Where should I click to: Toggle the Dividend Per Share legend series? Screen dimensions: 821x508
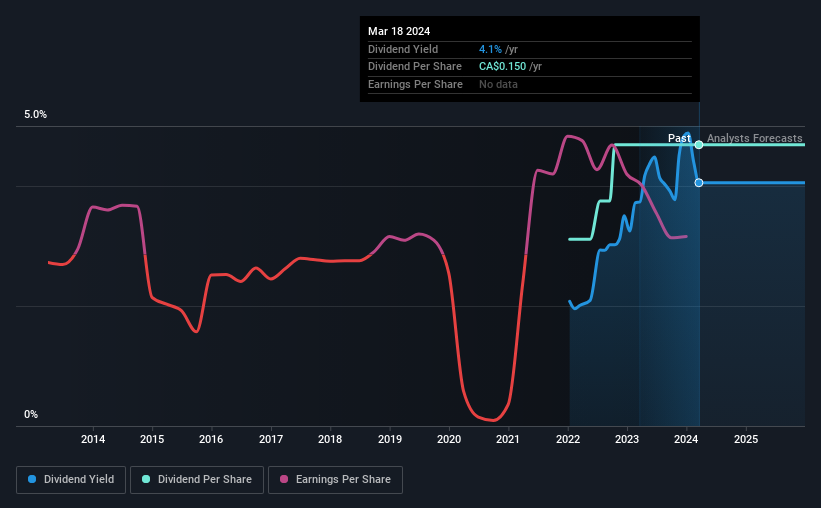click(x=197, y=480)
